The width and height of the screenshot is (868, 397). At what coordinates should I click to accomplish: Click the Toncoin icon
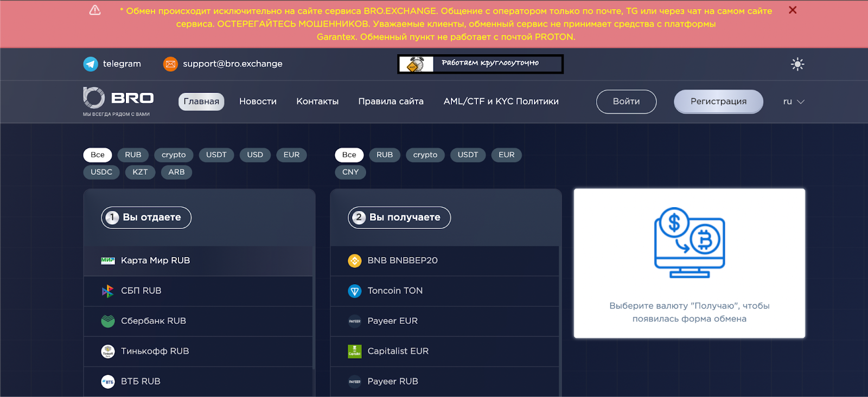(x=355, y=291)
